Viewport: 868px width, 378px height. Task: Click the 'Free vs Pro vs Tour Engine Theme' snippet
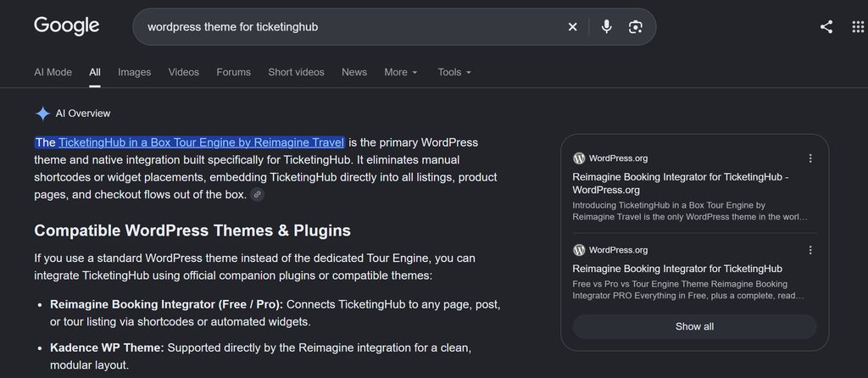tap(688, 290)
